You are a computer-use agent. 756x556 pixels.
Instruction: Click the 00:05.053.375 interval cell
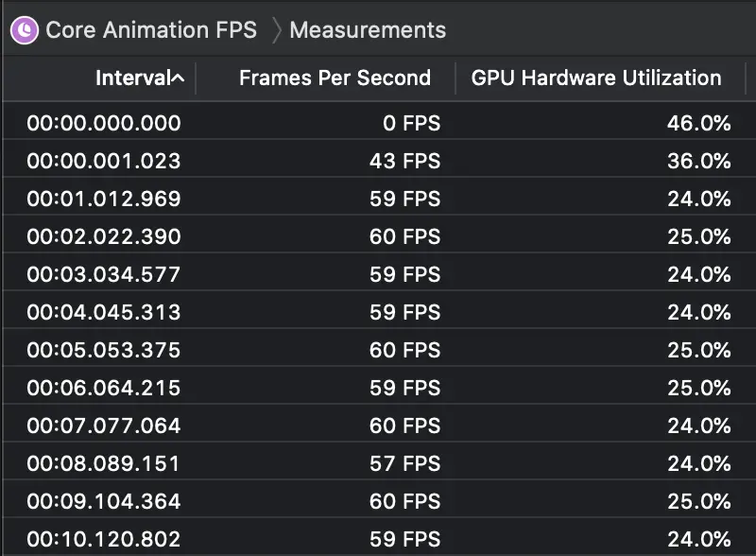(104, 350)
